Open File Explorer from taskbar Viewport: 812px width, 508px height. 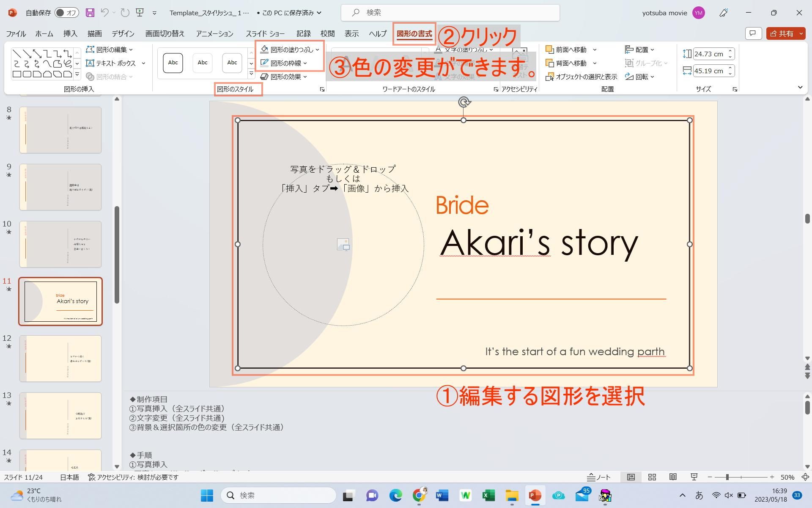tap(512, 495)
